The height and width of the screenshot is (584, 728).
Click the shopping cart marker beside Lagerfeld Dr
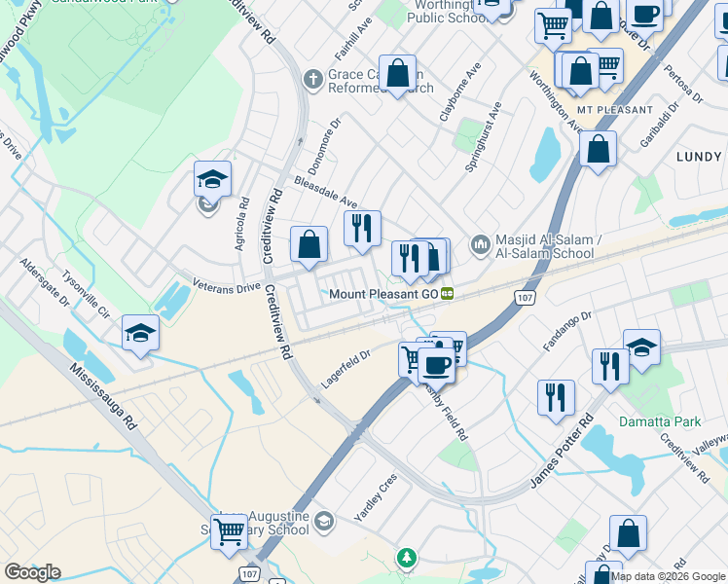409,362
